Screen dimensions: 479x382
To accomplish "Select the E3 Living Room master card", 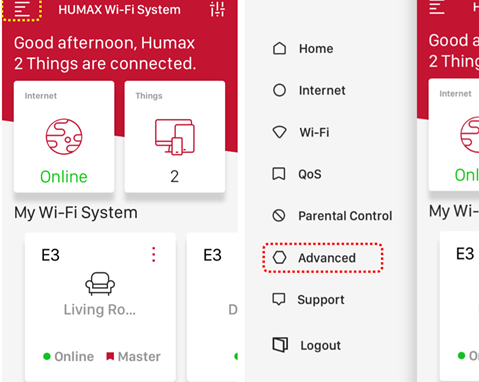I will pyautogui.click(x=100, y=307).
